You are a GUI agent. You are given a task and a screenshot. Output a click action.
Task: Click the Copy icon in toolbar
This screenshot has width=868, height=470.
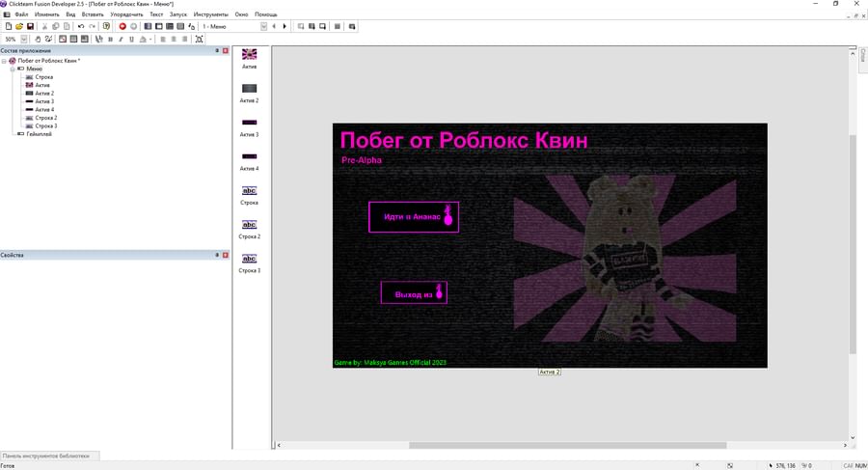coord(55,26)
